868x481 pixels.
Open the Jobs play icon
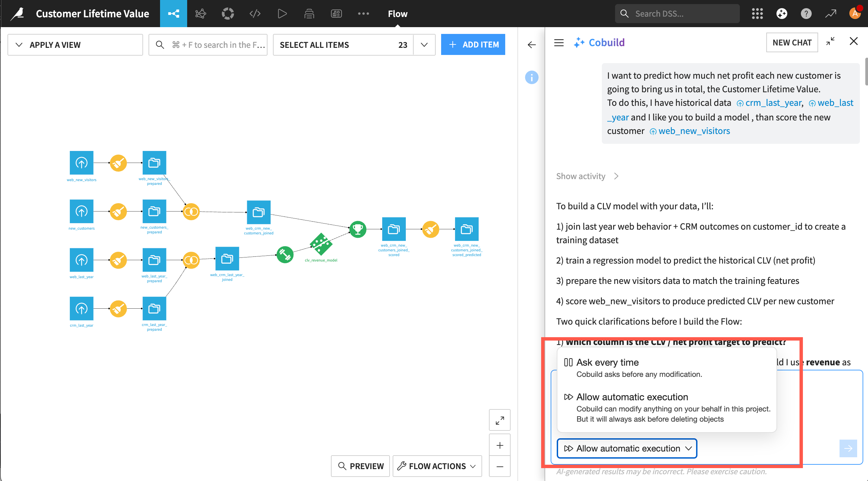click(282, 14)
